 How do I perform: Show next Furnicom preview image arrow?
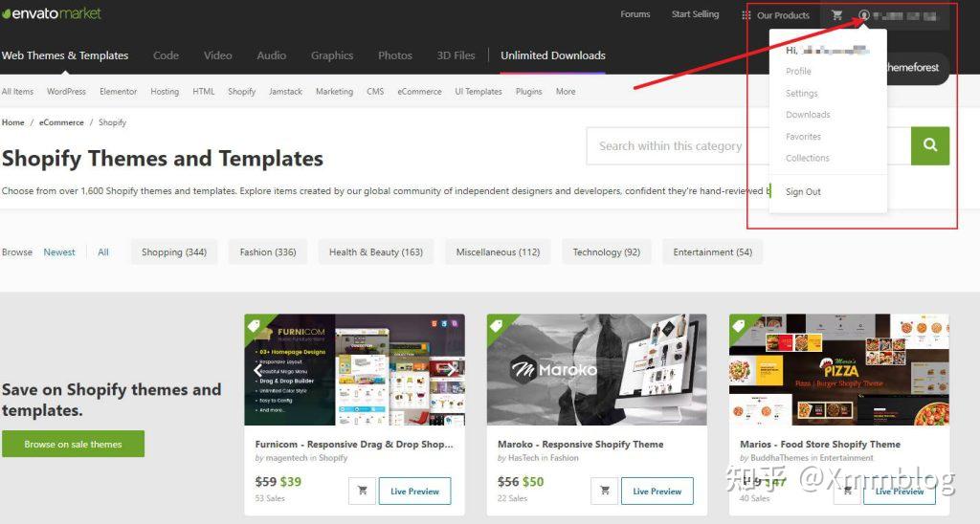452,370
